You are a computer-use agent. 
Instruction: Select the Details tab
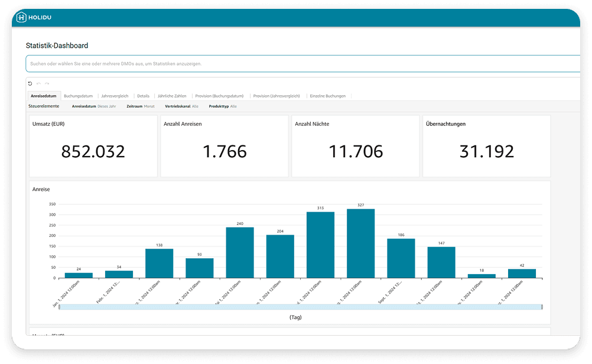point(143,96)
